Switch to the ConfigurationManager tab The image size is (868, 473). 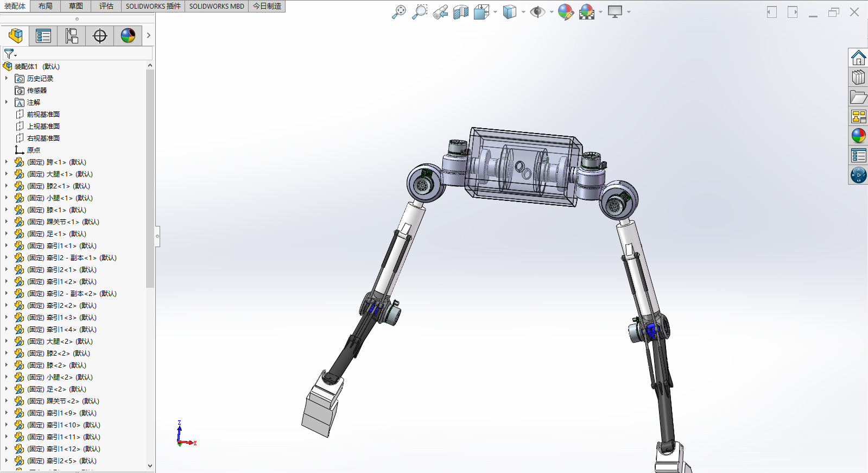tap(72, 36)
